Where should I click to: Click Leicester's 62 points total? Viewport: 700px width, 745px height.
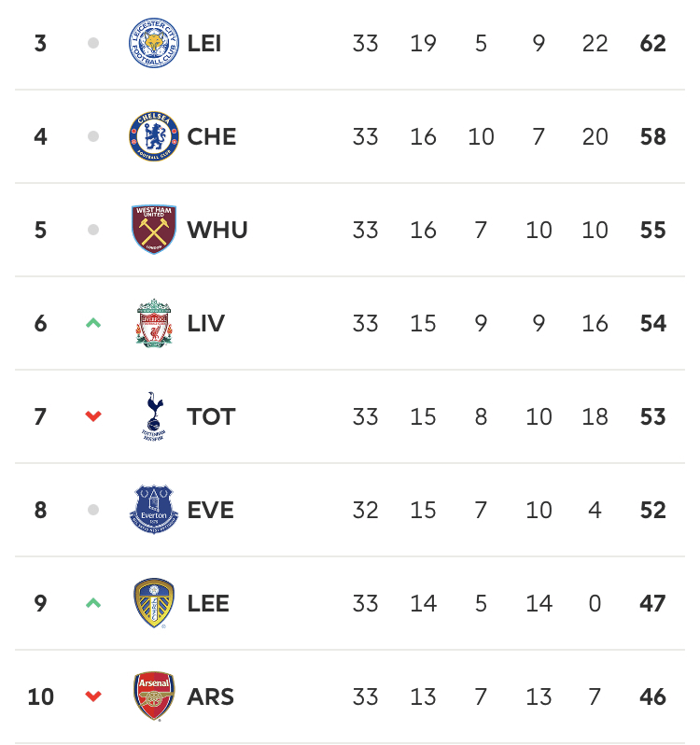[x=653, y=44]
